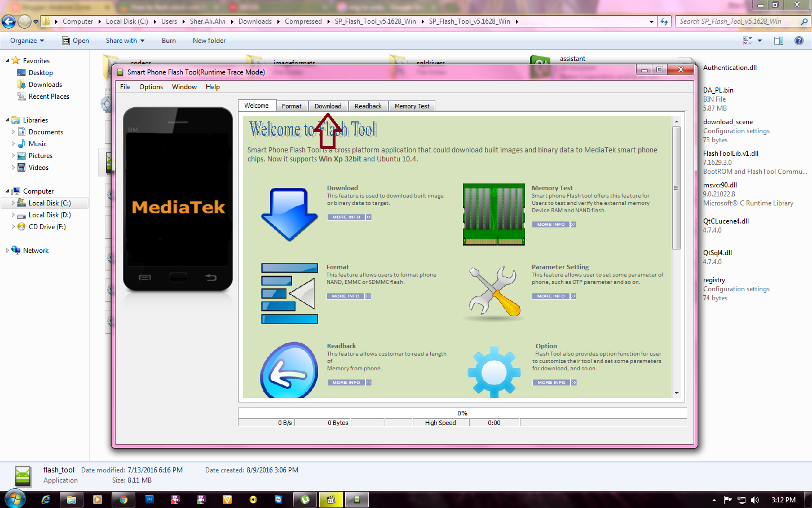
Task: Click the Parameter Setting wrench and screwdriver icon
Action: 494,292
